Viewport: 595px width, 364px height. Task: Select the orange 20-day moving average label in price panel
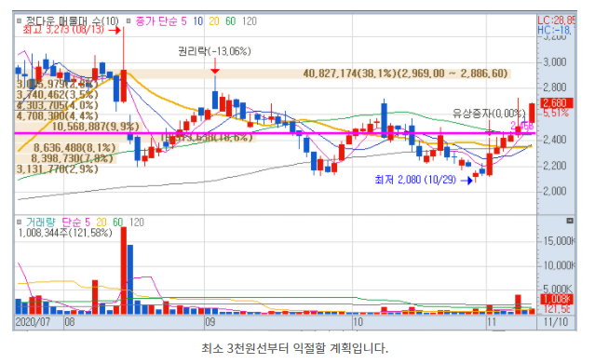214,20
